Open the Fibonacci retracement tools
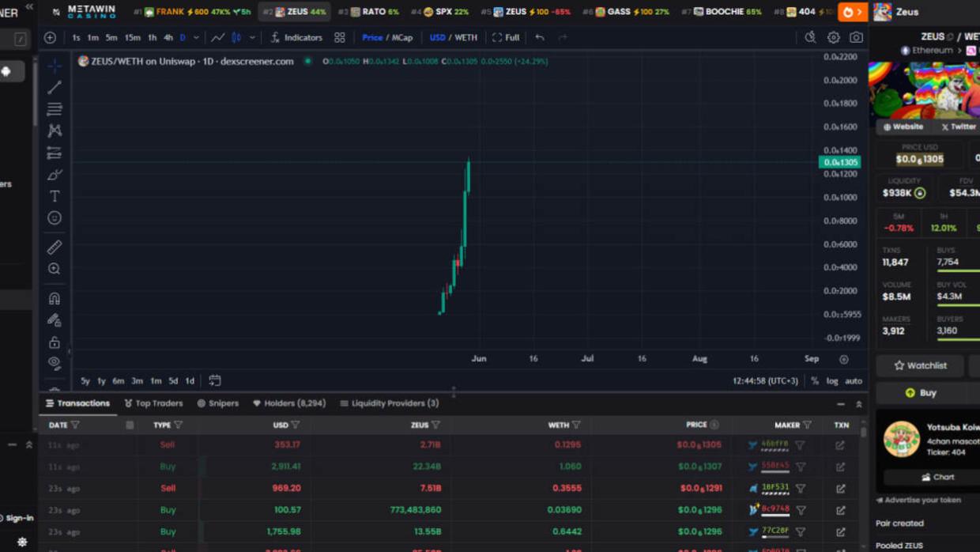 [x=55, y=109]
